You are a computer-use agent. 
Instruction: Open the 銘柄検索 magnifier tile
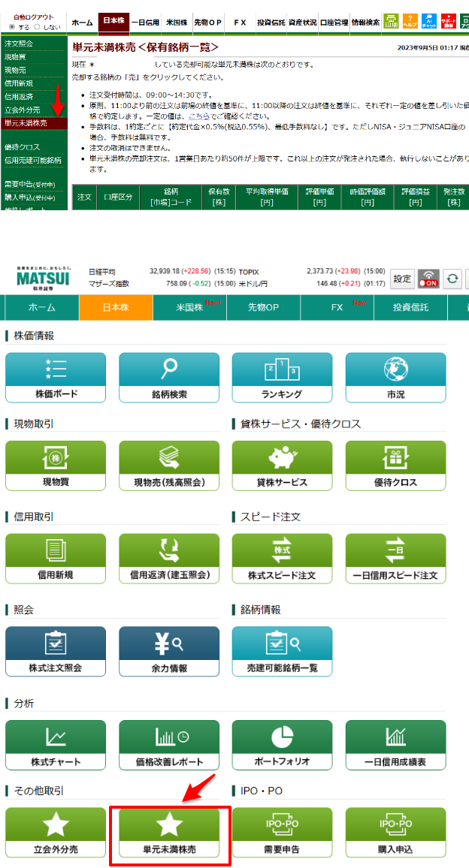coord(169,378)
